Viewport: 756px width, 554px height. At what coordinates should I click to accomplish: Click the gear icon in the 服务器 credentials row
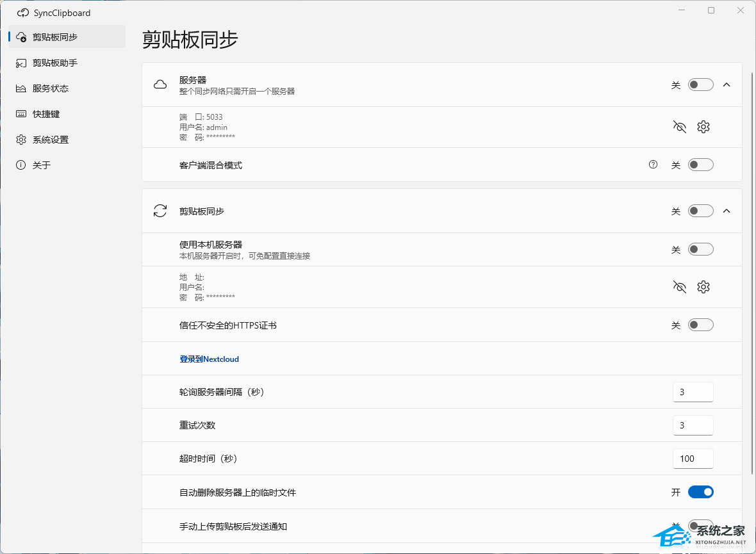tap(703, 127)
